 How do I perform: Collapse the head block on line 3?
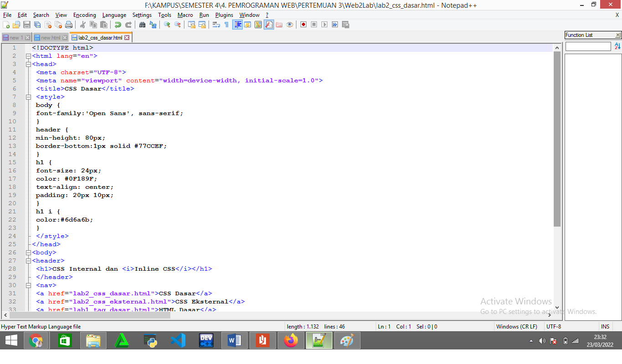pyautogui.click(x=28, y=64)
